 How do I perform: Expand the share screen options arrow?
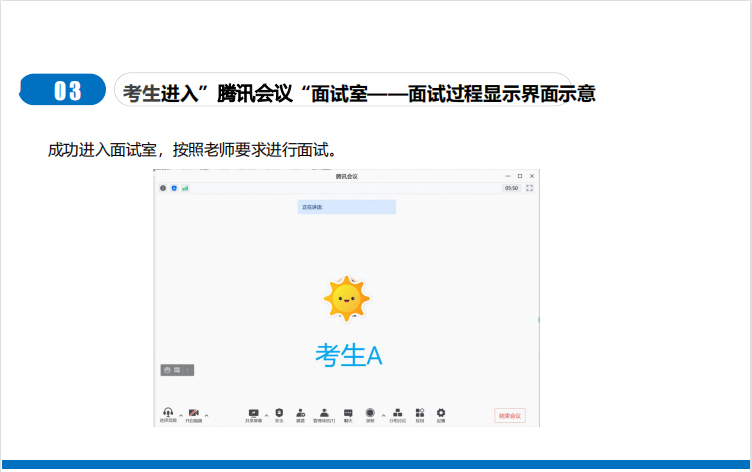coord(266,414)
